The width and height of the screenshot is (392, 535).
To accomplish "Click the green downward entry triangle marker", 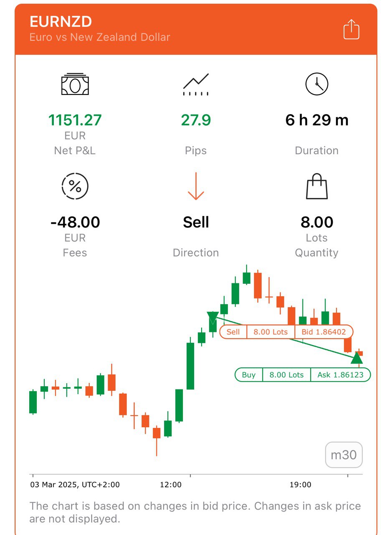I will click(x=212, y=318).
